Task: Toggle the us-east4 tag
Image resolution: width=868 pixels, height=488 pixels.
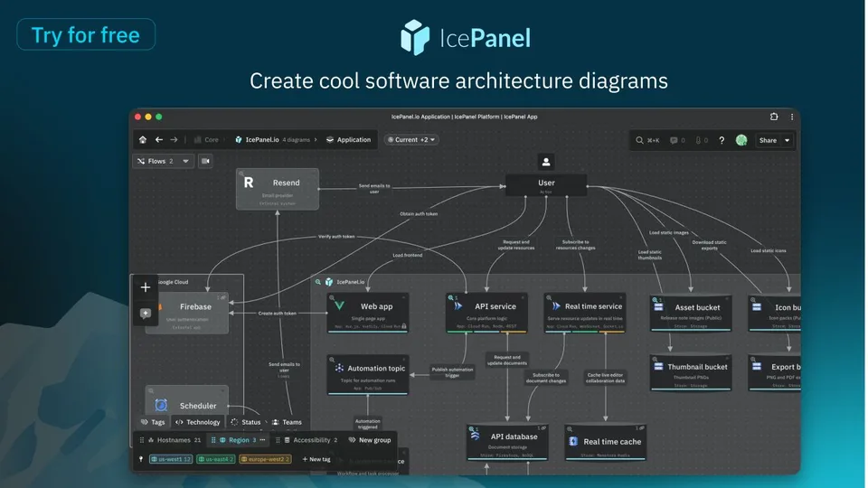Action: coord(216,459)
